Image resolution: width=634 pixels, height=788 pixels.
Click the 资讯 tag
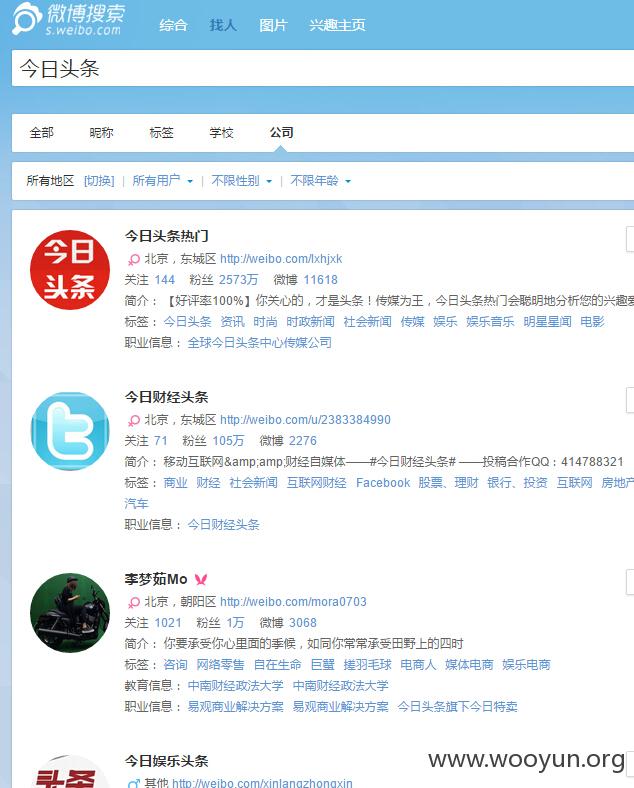click(x=233, y=322)
